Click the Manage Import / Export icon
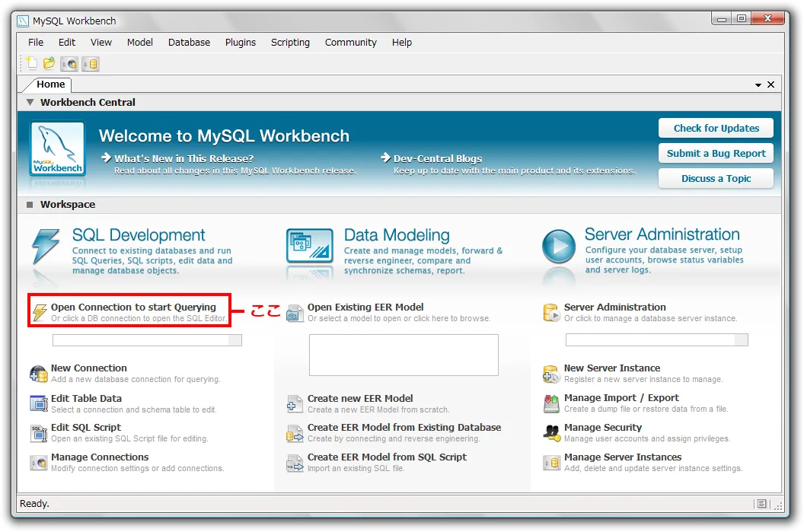 [x=551, y=403]
